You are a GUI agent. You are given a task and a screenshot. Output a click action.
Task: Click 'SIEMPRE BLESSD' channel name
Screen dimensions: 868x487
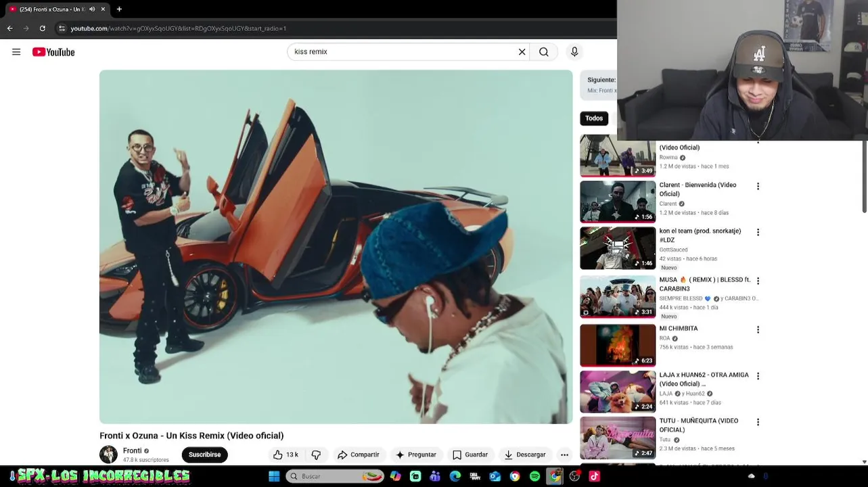[x=681, y=298]
